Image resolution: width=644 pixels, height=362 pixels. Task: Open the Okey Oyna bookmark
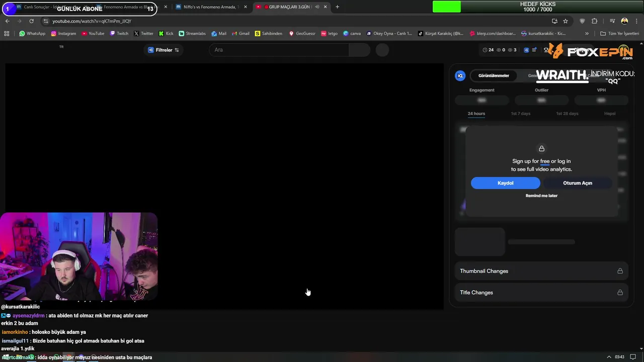point(389,34)
